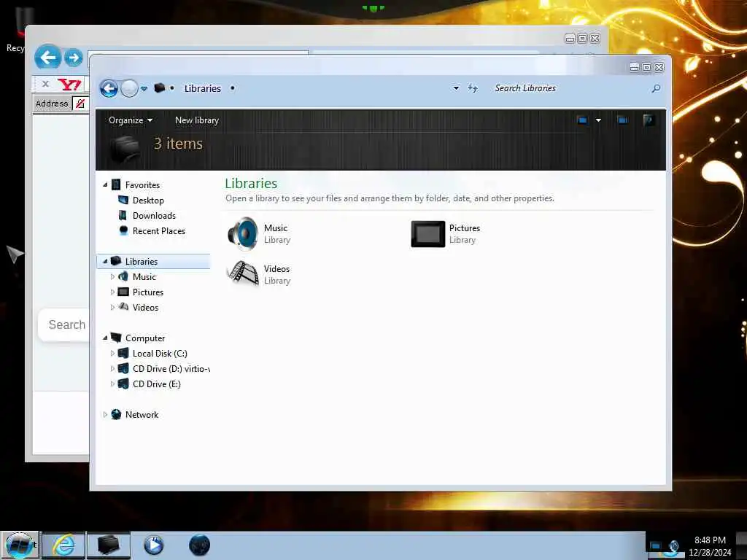
Task: Click the volume tray icon
Action: [673, 546]
